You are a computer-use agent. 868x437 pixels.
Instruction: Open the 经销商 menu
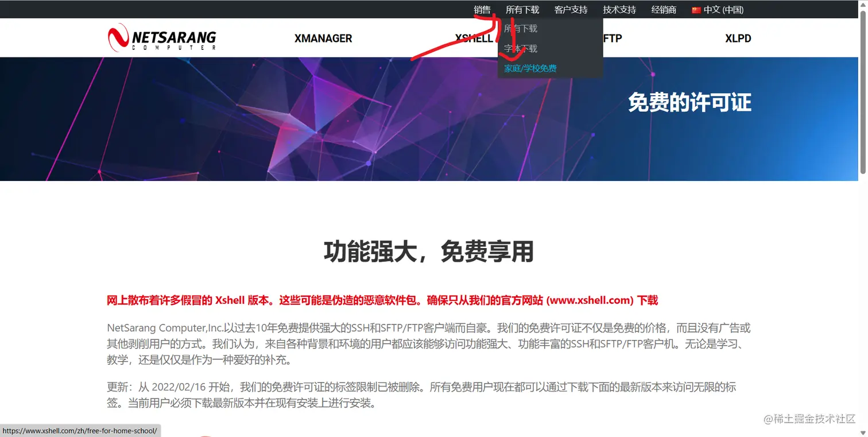pyautogui.click(x=664, y=10)
